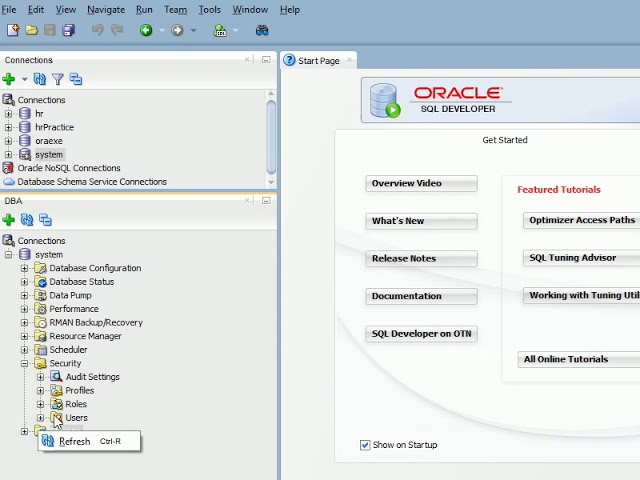
Task: Click Refresh icon in DBA panel toolbar
Action: pyautogui.click(x=27, y=220)
